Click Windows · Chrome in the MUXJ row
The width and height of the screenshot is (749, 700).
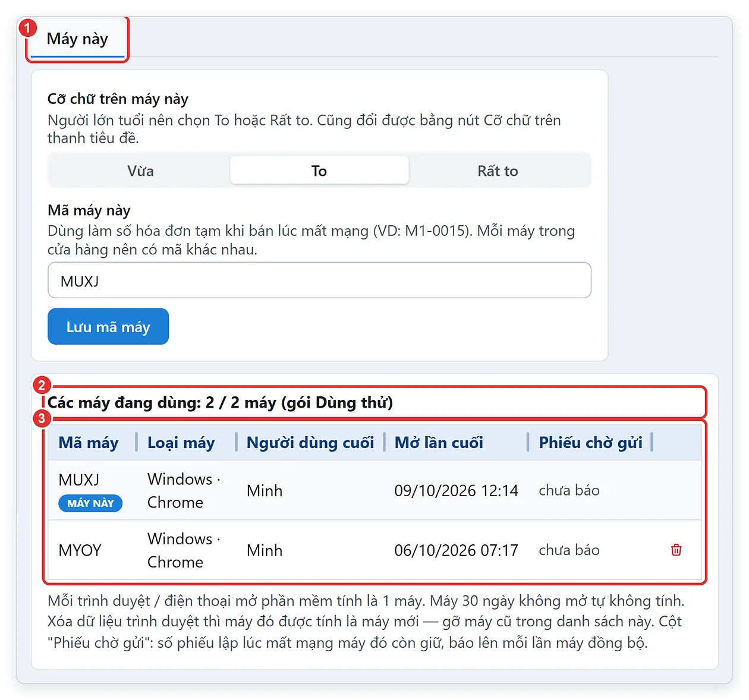[184, 490]
